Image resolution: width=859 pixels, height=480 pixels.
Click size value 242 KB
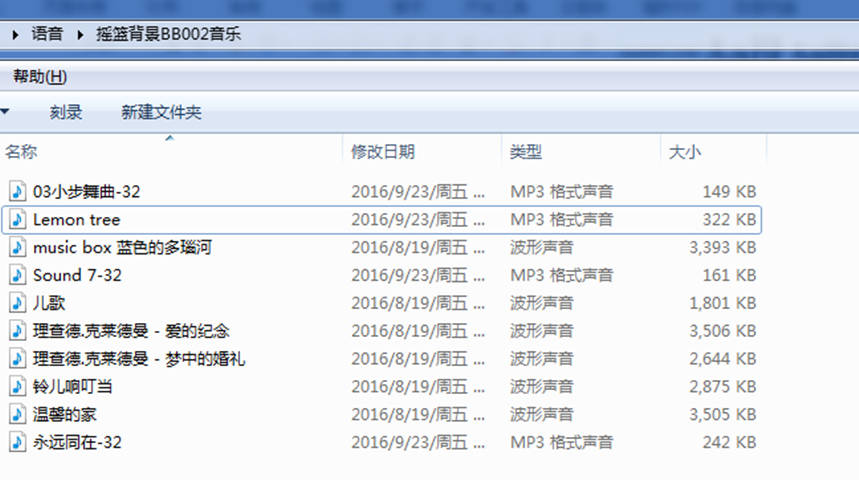point(729,442)
